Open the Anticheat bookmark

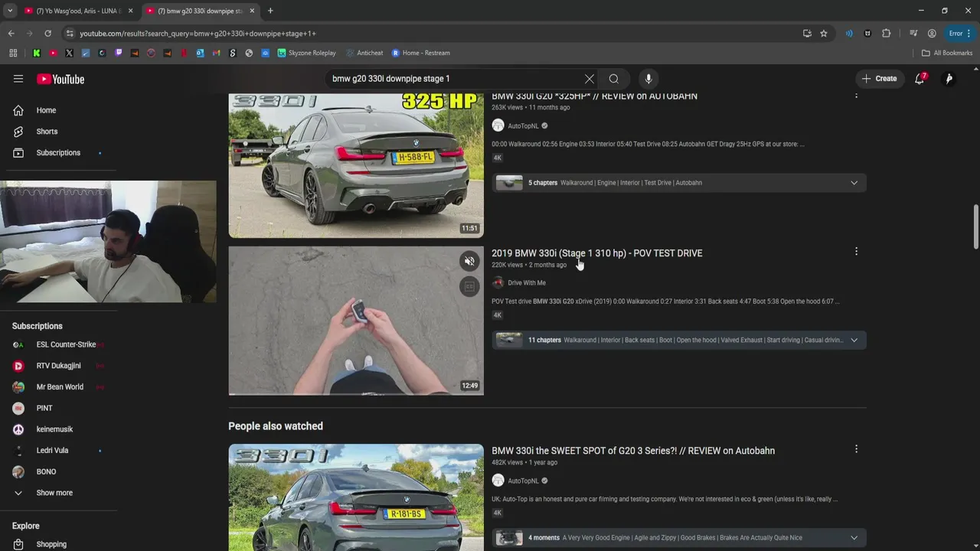[364, 53]
